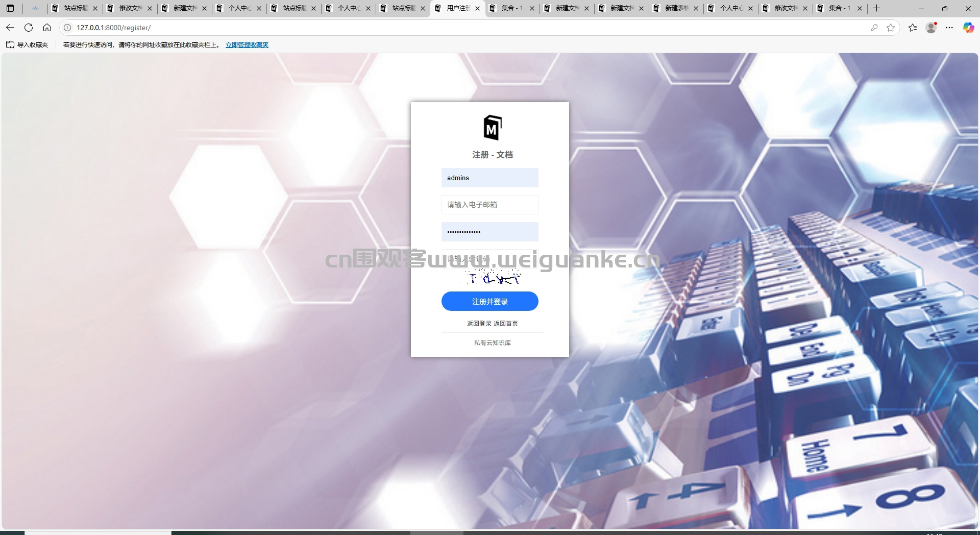Click the 注册并登录 button

point(490,301)
